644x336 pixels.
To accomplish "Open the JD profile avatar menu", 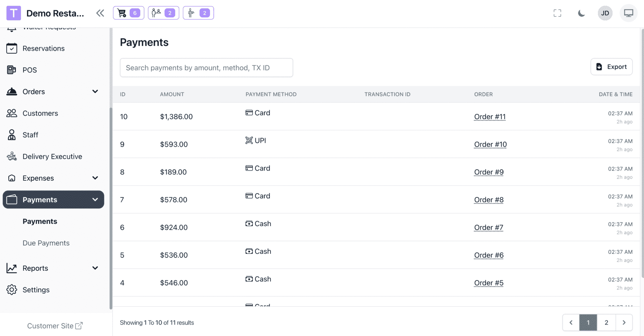I will click(x=605, y=13).
